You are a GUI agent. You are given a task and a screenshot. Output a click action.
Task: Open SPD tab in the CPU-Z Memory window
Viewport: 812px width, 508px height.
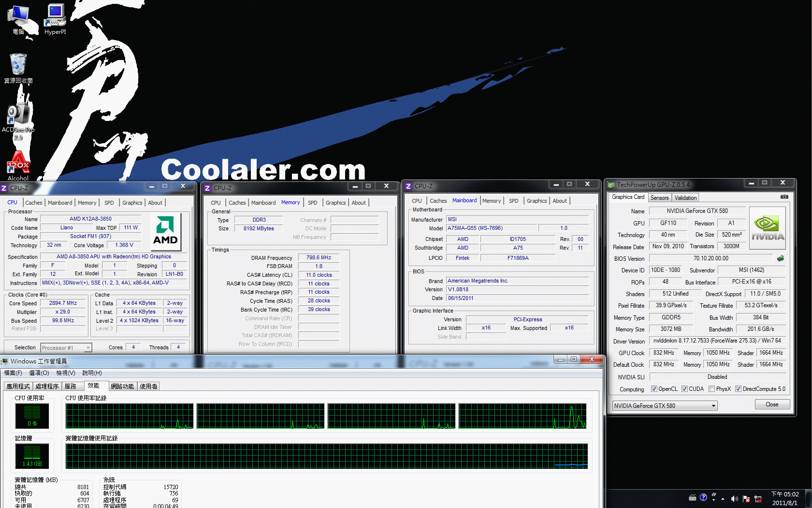(x=313, y=203)
